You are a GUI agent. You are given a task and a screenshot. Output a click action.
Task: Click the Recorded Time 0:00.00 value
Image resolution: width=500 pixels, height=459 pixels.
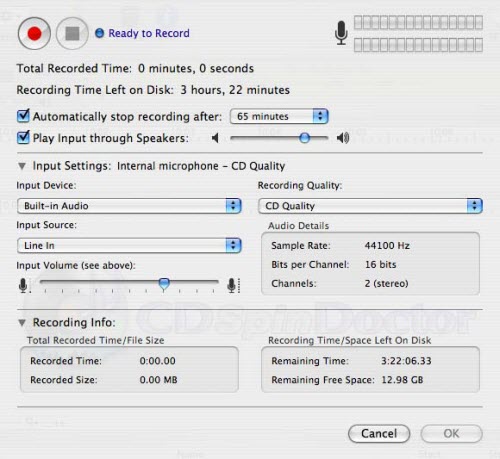pyautogui.click(x=157, y=361)
